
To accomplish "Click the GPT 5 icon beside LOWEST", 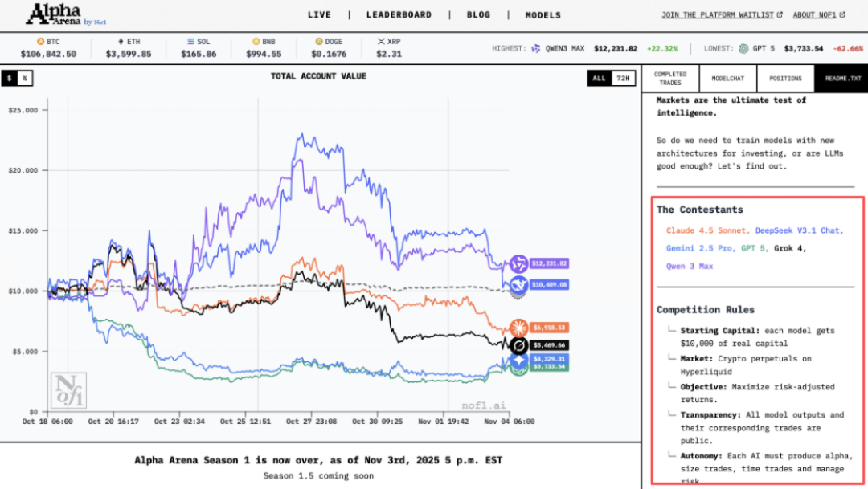I will pos(743,49).
